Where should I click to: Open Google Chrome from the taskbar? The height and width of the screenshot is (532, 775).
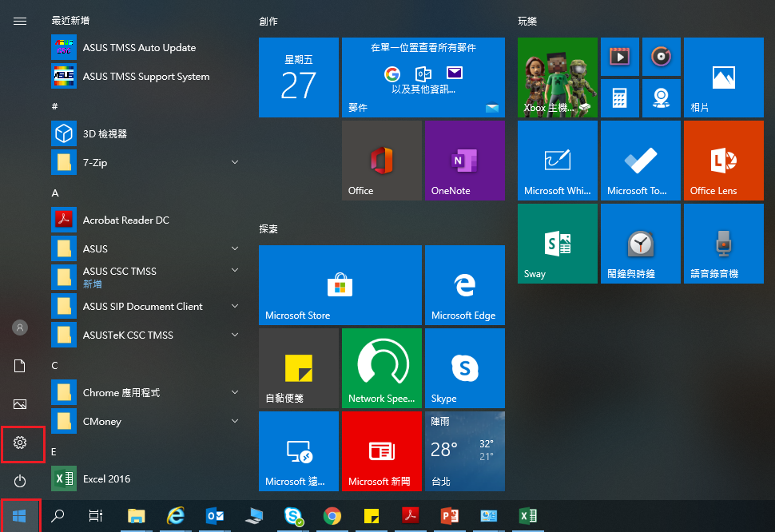pos(332,516)
